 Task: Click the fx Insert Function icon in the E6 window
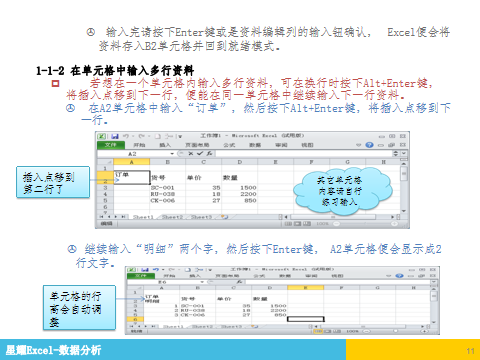(x=239, y=282)
